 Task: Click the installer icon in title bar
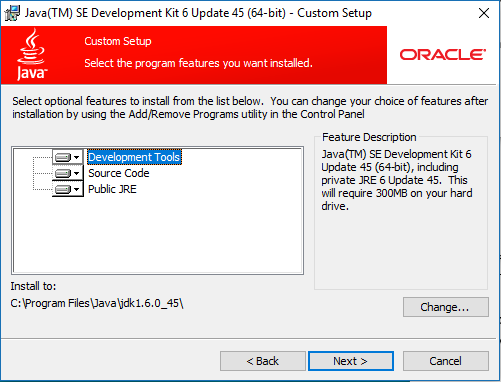pos(12,13)
